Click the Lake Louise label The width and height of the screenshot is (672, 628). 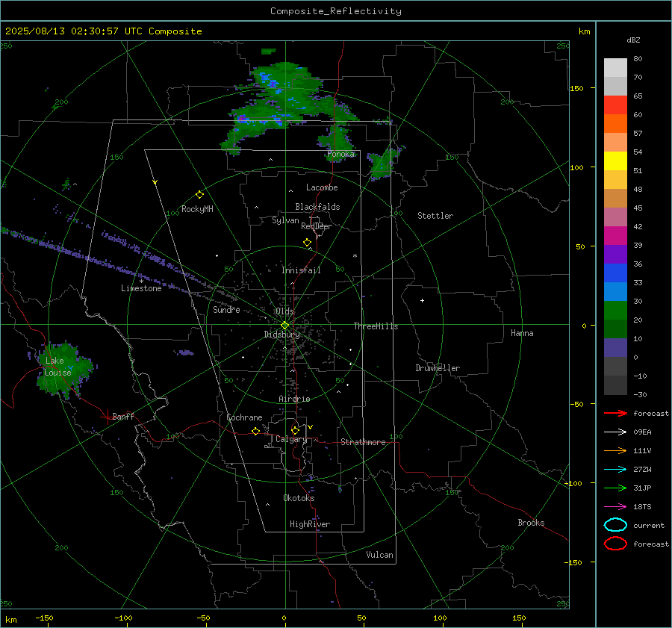click(x=57, y=367)
